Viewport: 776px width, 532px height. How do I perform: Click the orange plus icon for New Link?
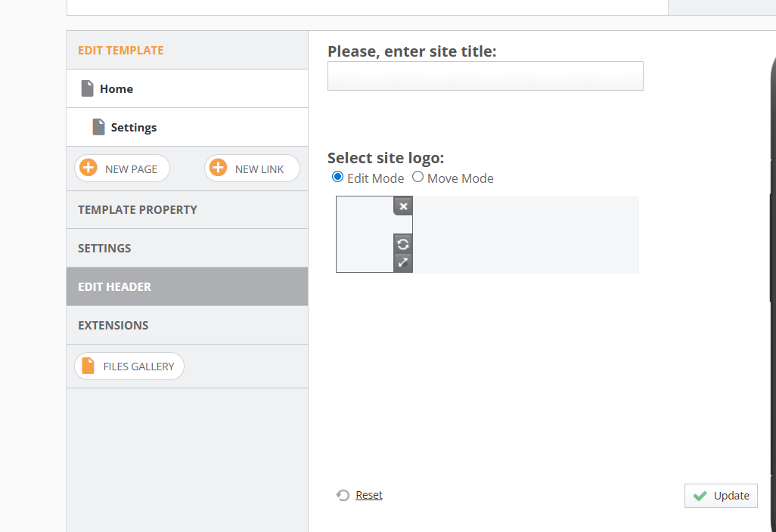click(219, 168)
